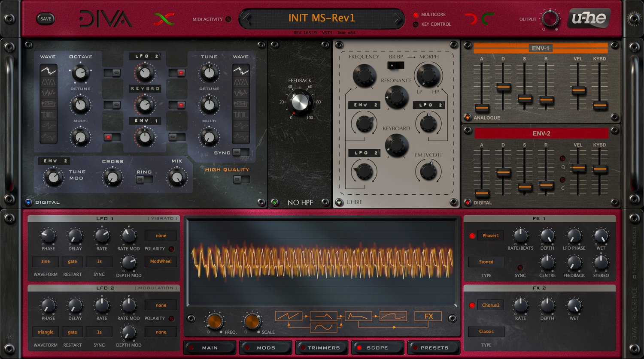
Task: Open the Stoned phaser TYPE selector
Action: pos(486,262)
